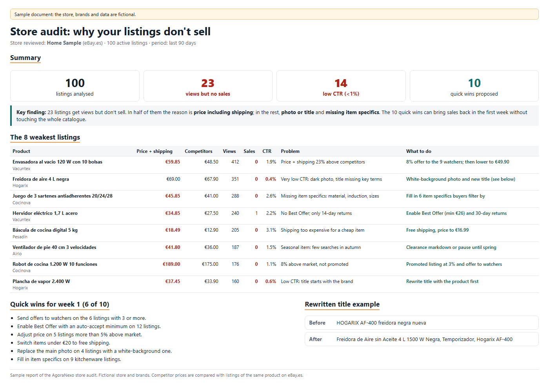This screenshot has width=549, height=392.
Task: Select the "23 views but no sales" card
Action: pyautogui.click(x=208, y=86)
